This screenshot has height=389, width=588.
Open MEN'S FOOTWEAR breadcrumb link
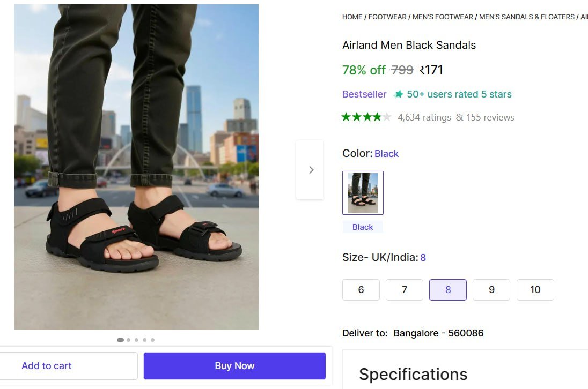click(443, 17)
